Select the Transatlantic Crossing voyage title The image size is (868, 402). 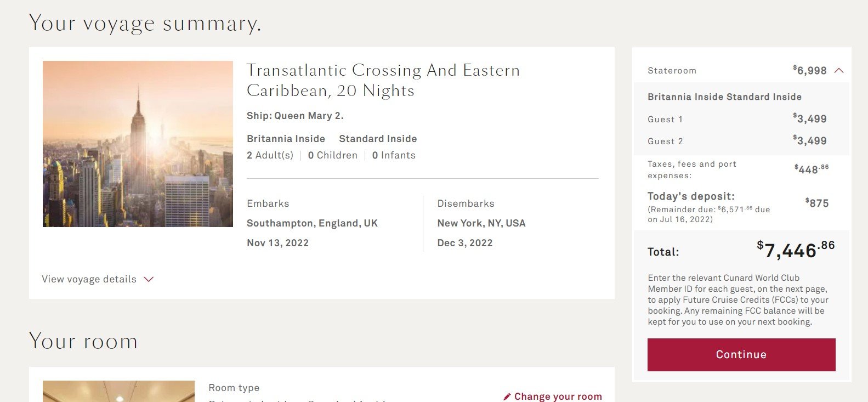[383, 80]
